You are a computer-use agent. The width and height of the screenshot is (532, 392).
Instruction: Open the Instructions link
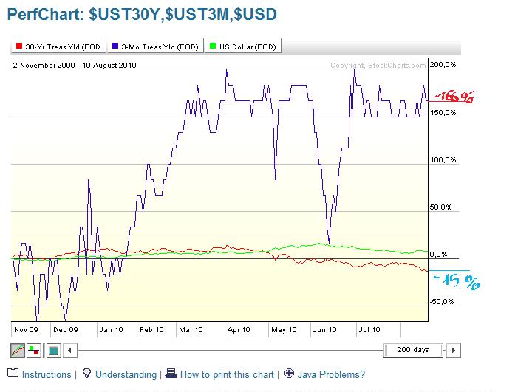47,375
